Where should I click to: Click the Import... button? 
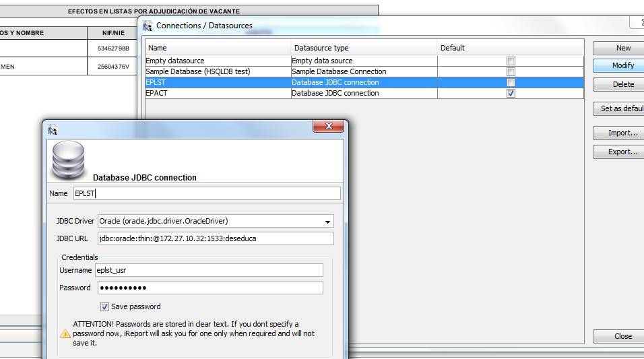pyautogui.click(x=623, y=133)
